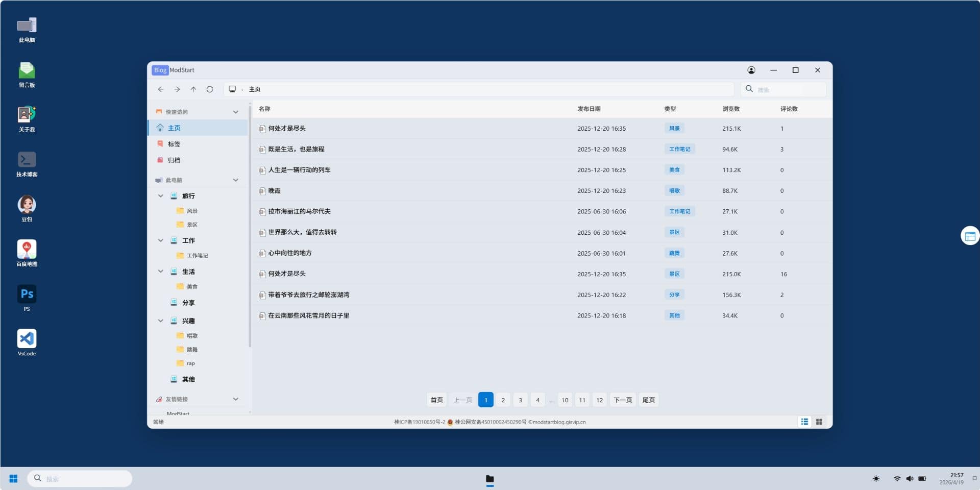This screenshot has height=490, width=980.
Task: Click the floating window panel icon at right edge
Action: 970,236
